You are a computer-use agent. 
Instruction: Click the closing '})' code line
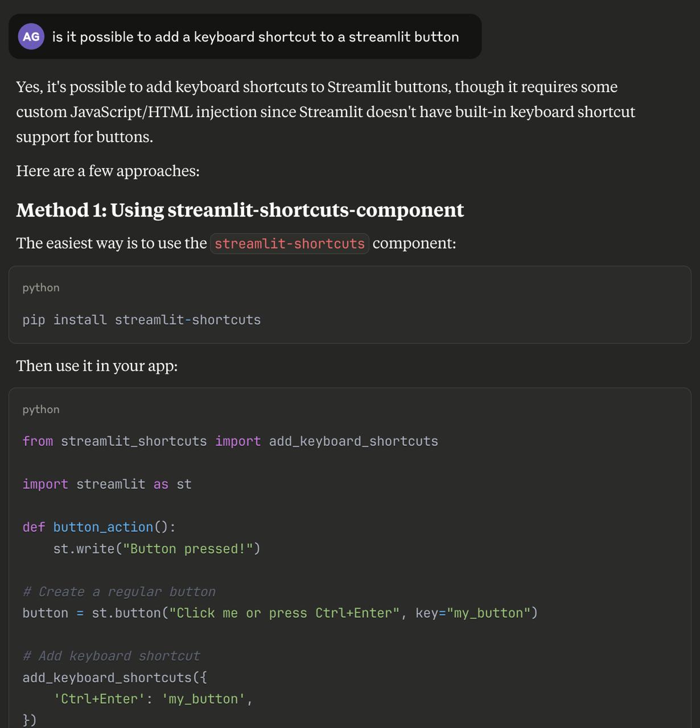tap(30, 720)
